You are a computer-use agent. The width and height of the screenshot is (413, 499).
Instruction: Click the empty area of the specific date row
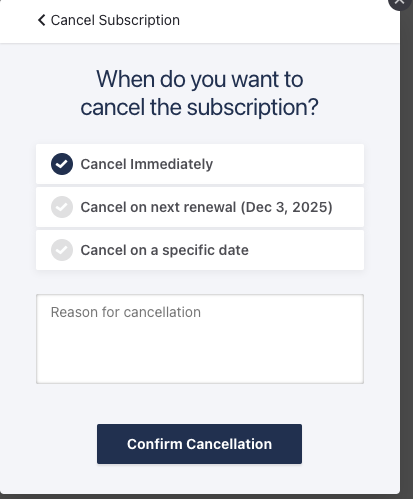(x=306, y=250)
